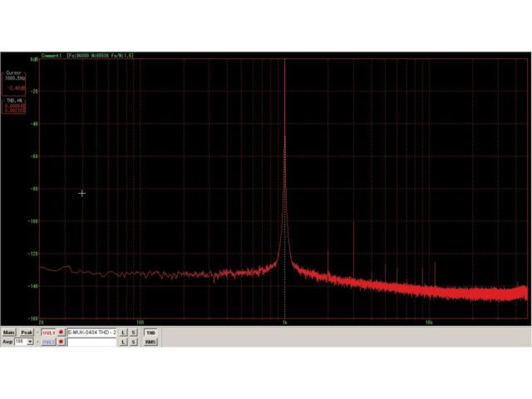Enable Peak hold display
The width and height of the screenshot is (532, 399).
pyautogui.click(x=27, y=332)
